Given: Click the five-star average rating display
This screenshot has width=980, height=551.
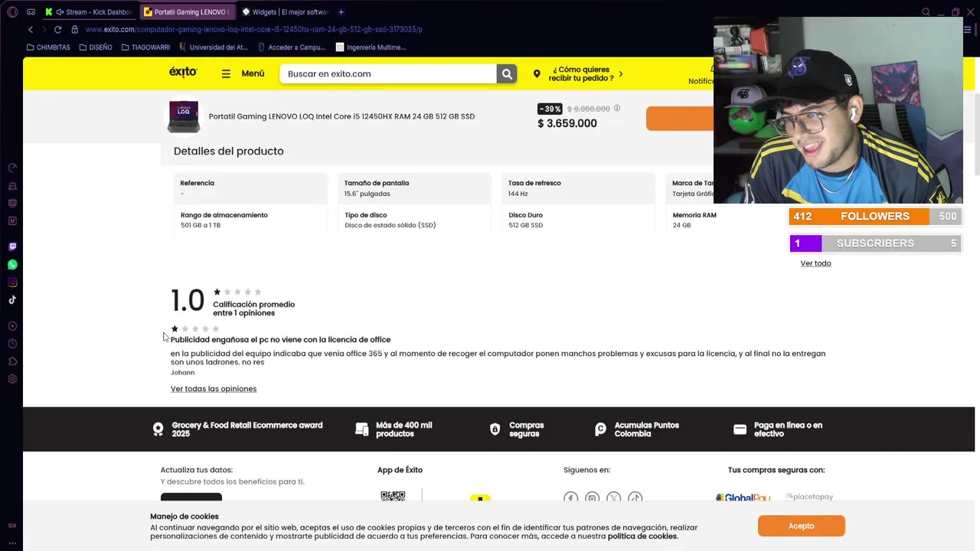Looking at the screenshot, I should 237,292.
